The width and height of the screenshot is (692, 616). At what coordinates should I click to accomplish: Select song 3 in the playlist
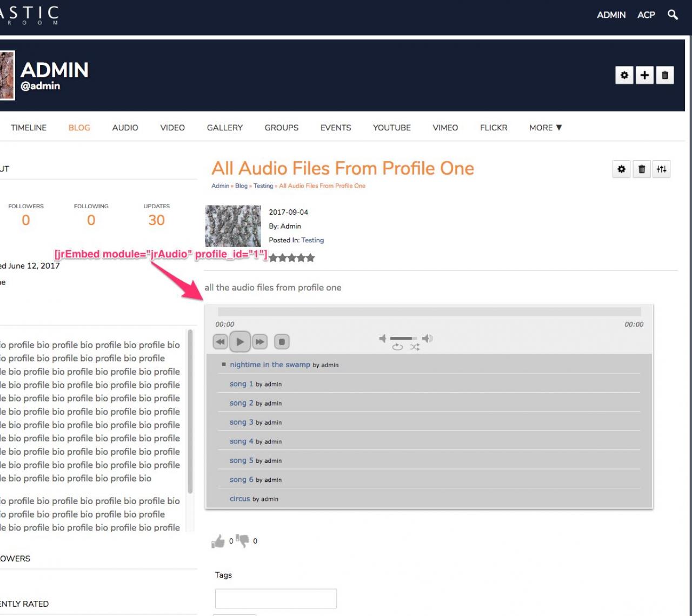(x=241, y=422)
